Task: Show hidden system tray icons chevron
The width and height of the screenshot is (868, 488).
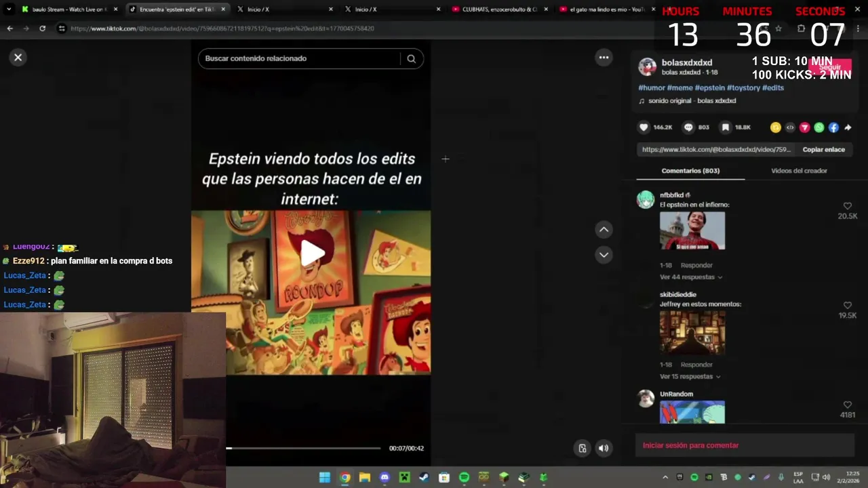Action: point(665,477)
